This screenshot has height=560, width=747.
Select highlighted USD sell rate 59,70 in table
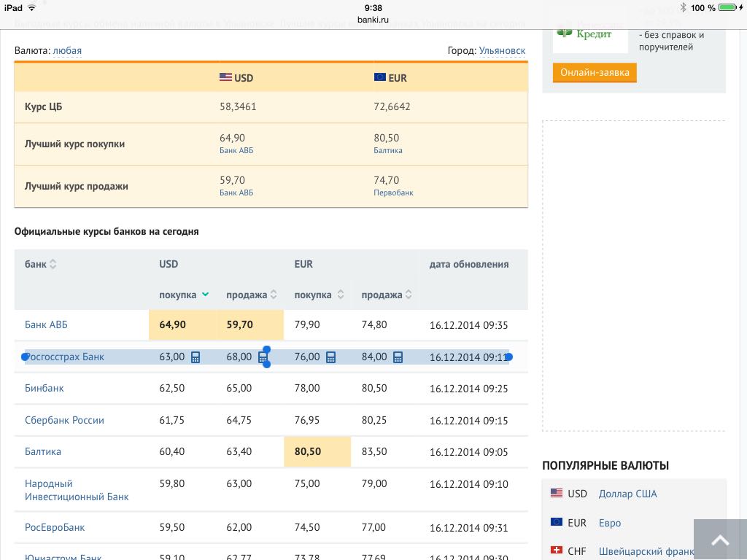coord(239,324)
